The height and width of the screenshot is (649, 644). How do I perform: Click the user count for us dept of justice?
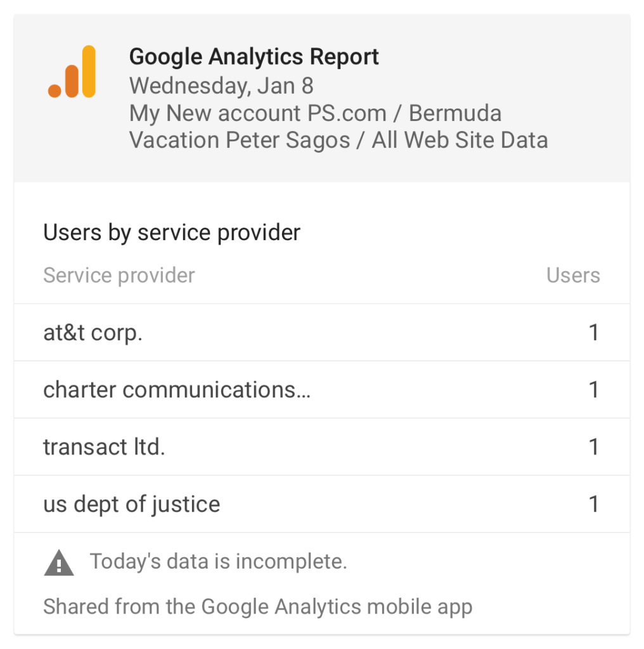click(x=594, y=504)
